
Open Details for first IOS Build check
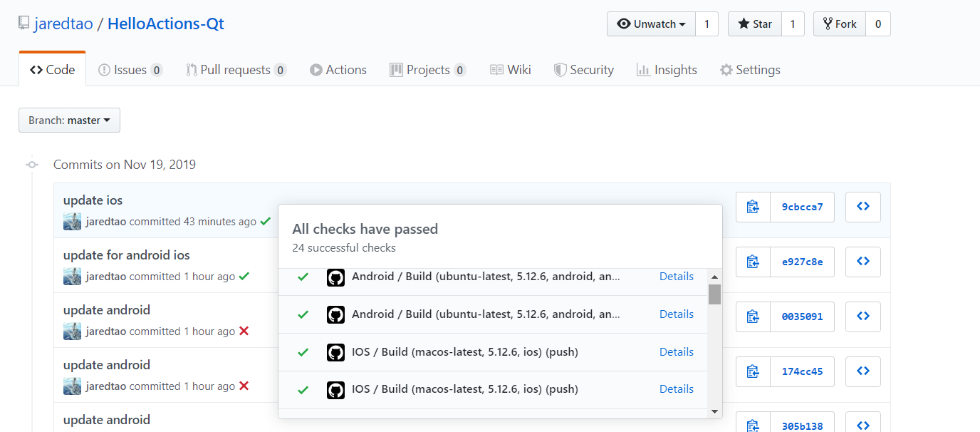[676, 352]
